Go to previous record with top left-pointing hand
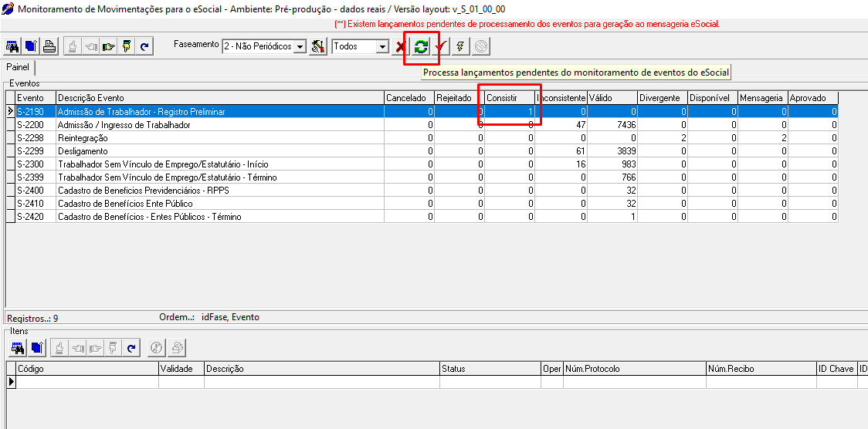868x429 pixels. [x=90, y=46]
